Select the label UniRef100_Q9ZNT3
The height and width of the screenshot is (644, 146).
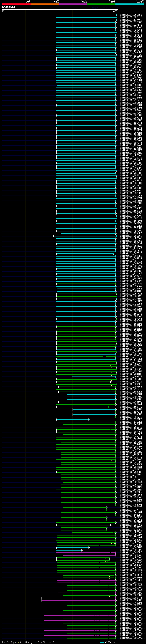pyautogui.click(x=131, y=346)
